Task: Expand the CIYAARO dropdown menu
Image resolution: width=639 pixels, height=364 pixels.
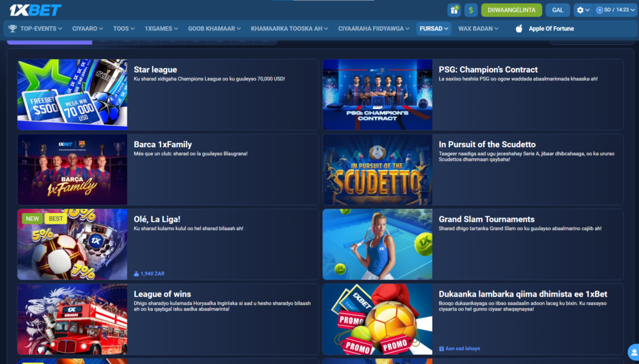Action: pos(88,29)
